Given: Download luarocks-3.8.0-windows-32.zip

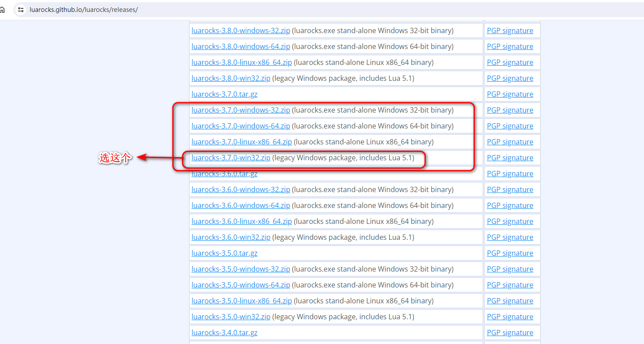Looking at the screenshot, I should pos(241,30).
